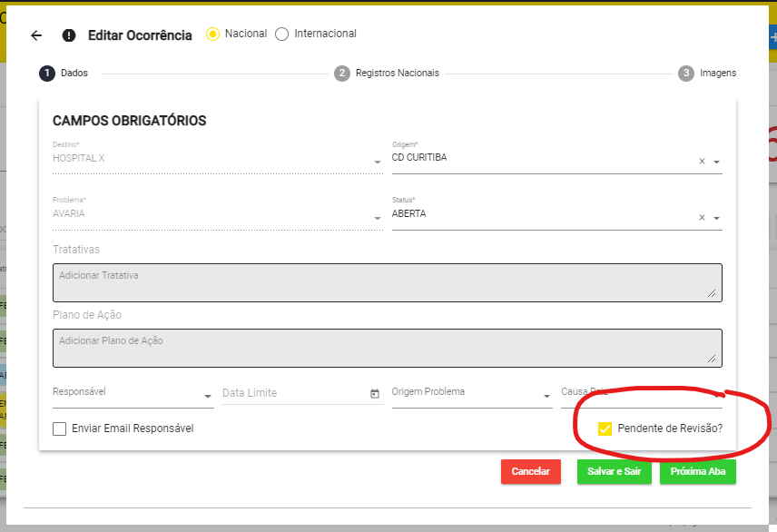The width and height of the screenshot is (777, 532).
Task: Click step 1 Dados circle icon
Action: 47,74
